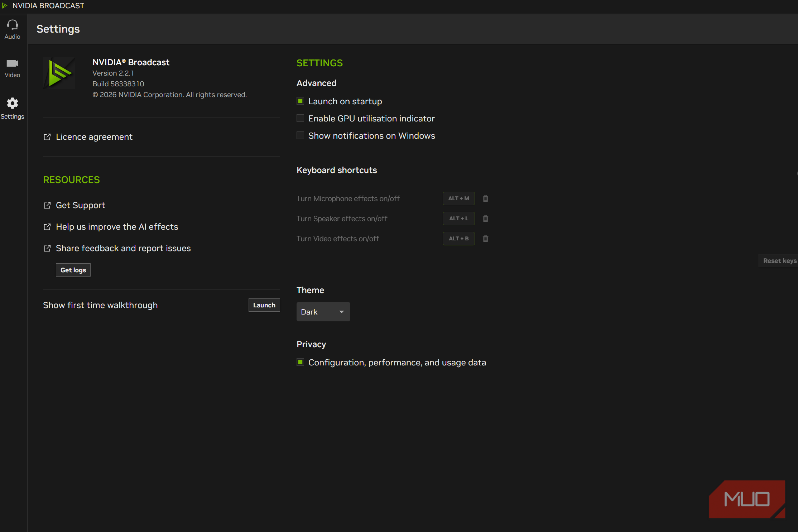
Task: Delete the Microphone effects shortcut with trash icon
Action: [485, 198]
